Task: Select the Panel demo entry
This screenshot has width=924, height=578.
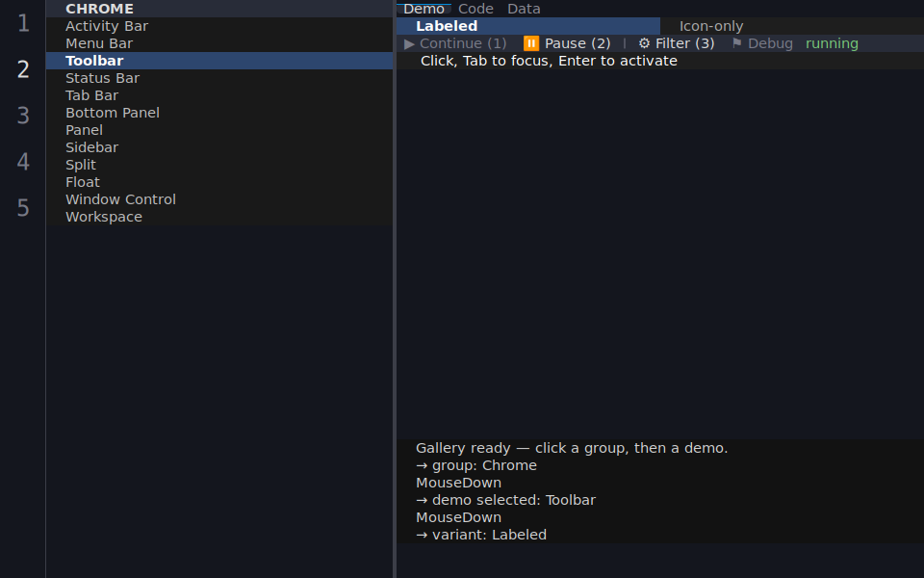Action: [x=219, y=130]
